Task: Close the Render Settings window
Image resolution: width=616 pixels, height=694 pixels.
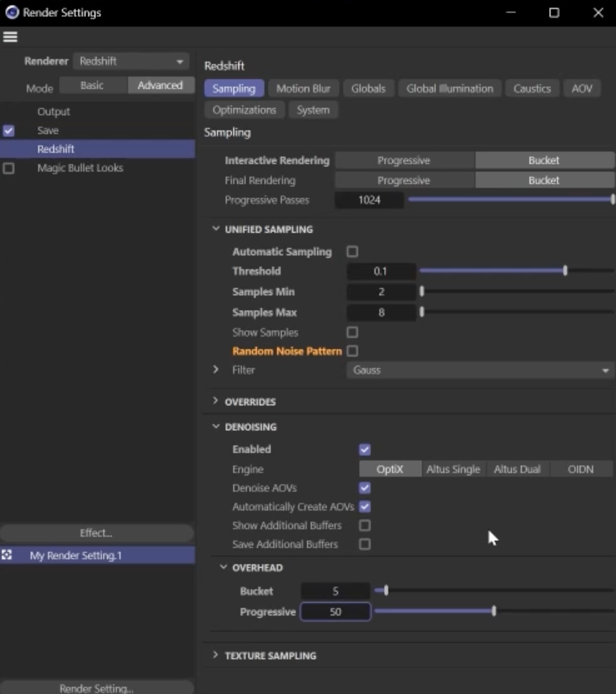Action: pyautogui.click(x=598, y=13)
